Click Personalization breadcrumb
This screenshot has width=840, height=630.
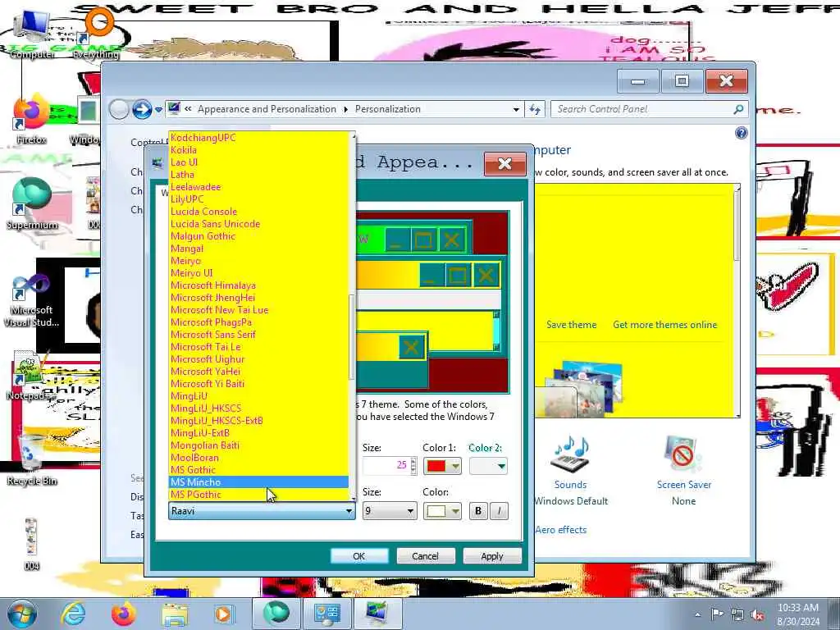[388, 109]
